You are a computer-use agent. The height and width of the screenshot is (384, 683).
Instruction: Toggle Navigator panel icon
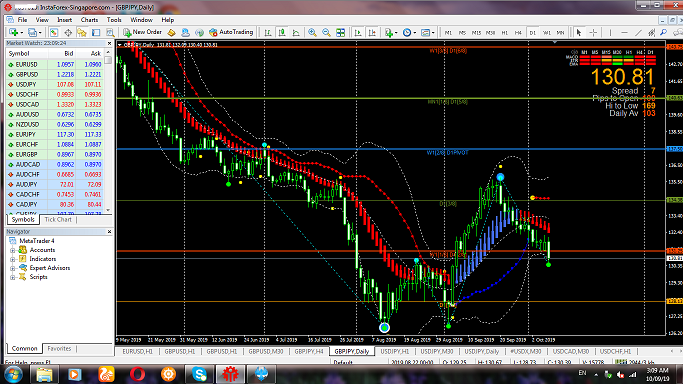click(82, 33)
